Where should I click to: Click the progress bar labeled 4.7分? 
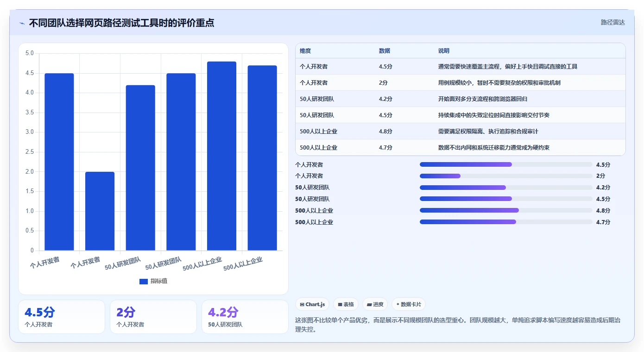(506, 222)
